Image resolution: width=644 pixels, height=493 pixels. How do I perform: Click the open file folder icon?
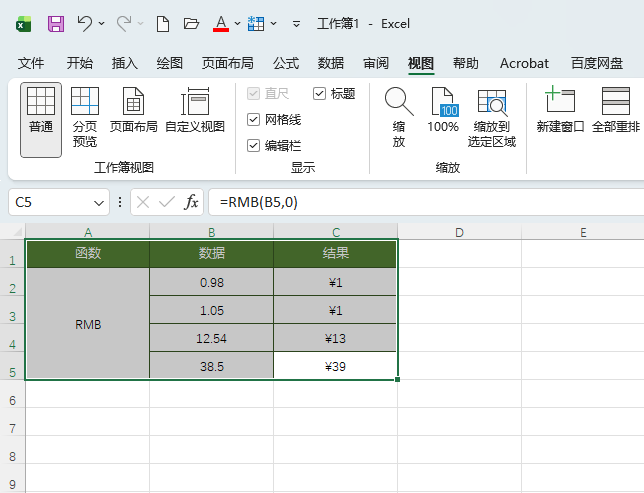coord(191,24)
